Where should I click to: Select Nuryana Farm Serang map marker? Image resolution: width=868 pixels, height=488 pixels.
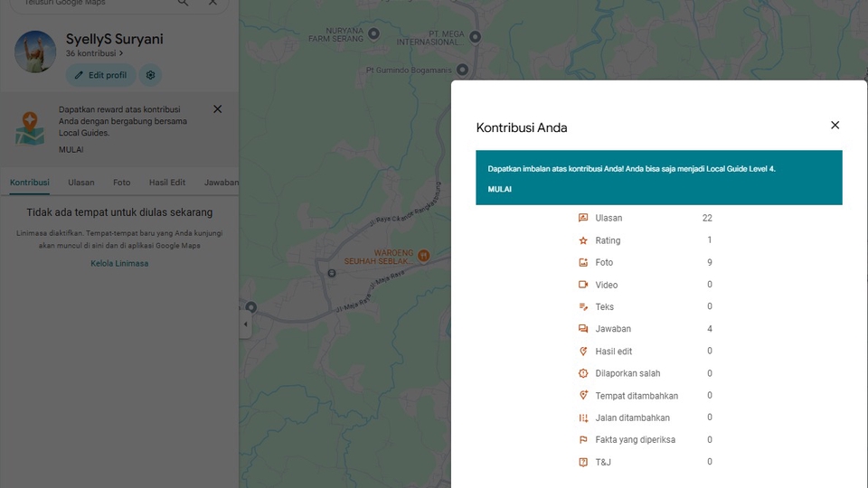pyautogui.click(x=373, y=33)
